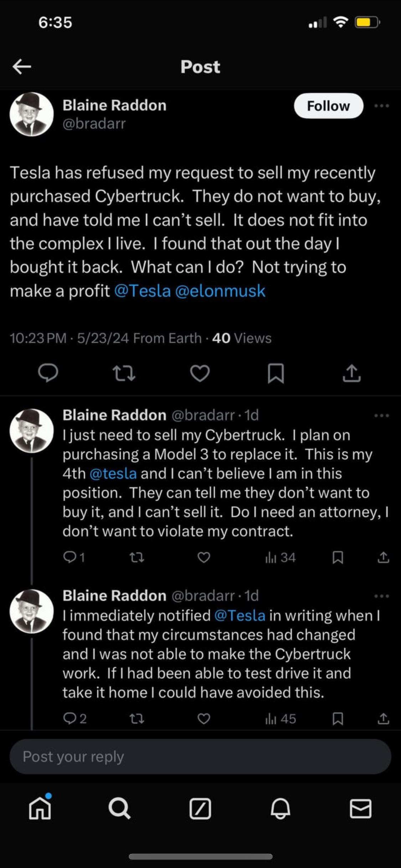Open @Tesla mention in main post

[143, 291]
